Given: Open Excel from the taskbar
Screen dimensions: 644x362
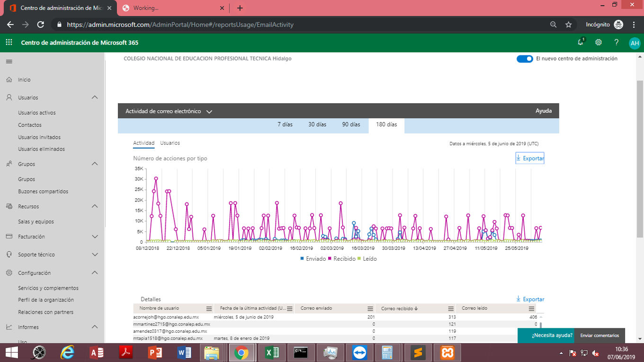Looking at the screenshot, I should 271,353.
